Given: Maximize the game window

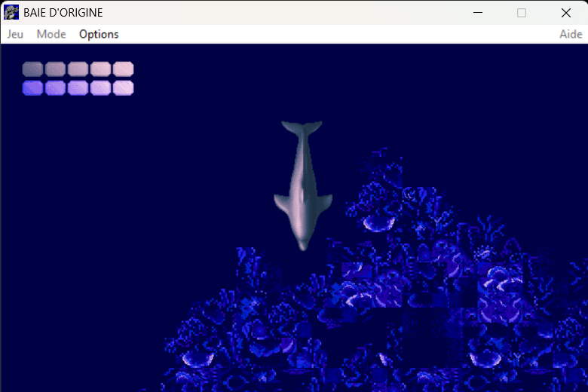Looking at the screenshot, I should tap(522, 13).
